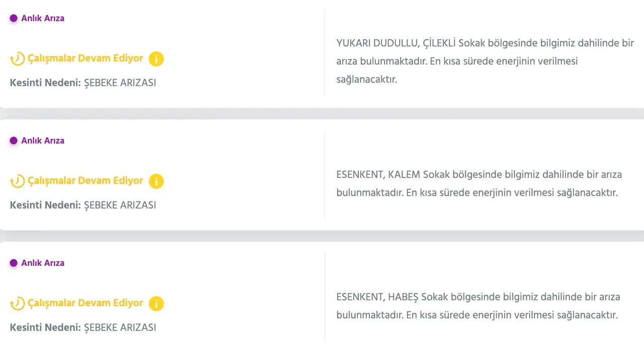The height and width of the screenshot is (346, 644).
Task: Click the purple dot on the bottom outage card
Action: point(12,262)
